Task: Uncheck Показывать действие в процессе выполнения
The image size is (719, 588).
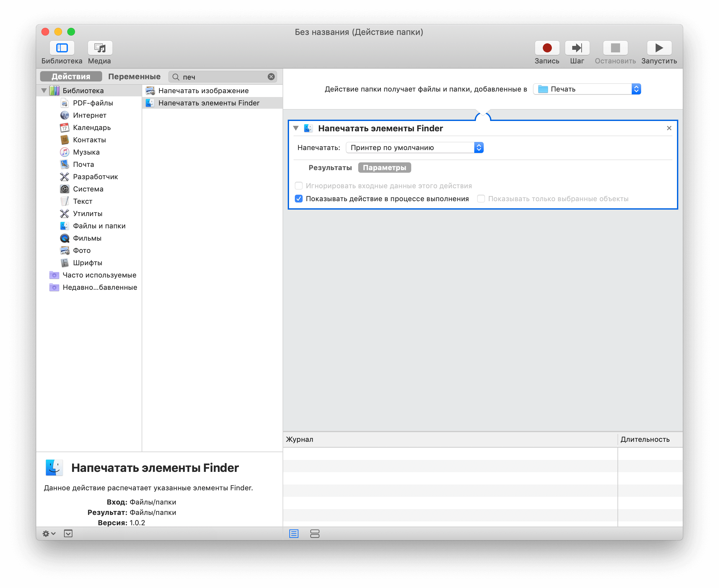Action: pyautogui.click(x=299, y=199)
